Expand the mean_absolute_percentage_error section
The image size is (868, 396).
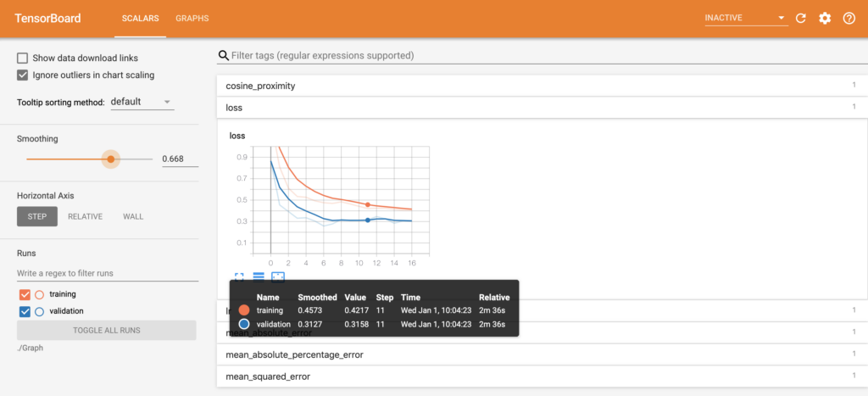tap(542, 354)
